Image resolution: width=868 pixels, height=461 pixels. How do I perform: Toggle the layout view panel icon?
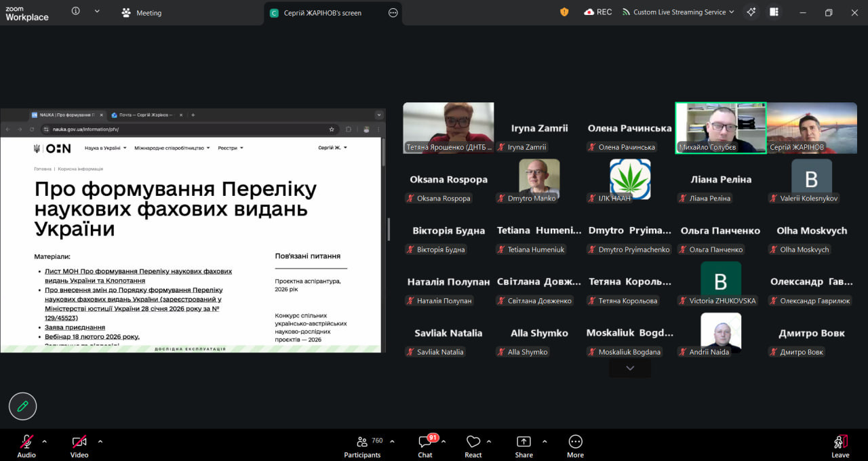point(774,12)
